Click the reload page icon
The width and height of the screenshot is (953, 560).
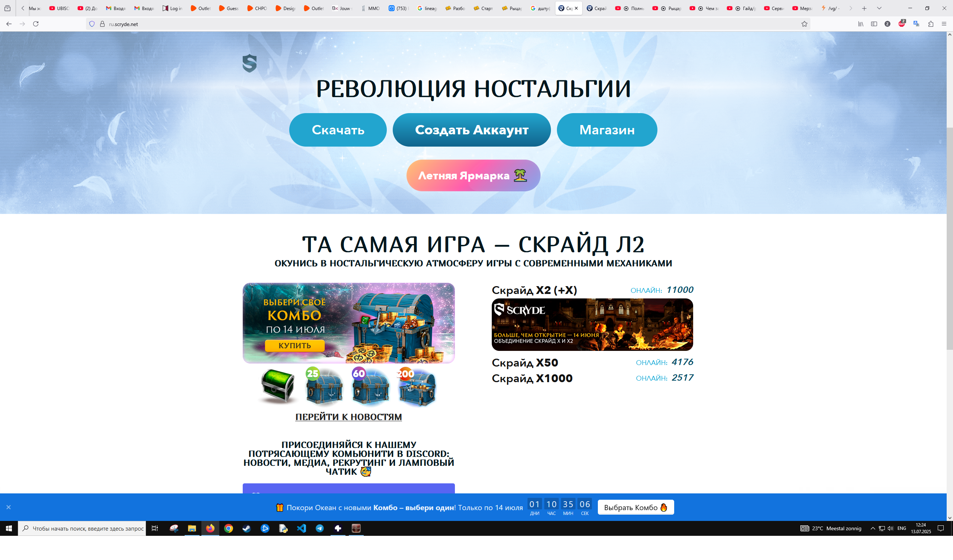coord(36,24)
